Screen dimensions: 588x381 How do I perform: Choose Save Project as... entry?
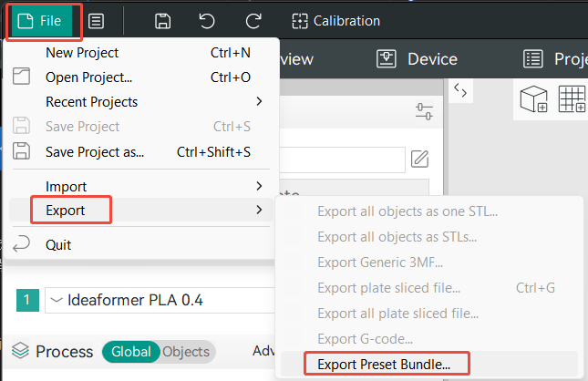140,152
